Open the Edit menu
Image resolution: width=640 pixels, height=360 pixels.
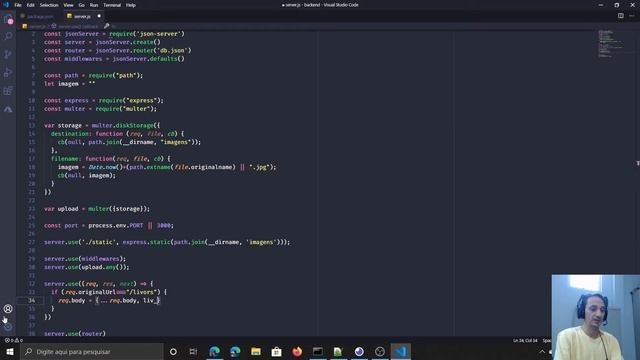[x=31, y=5]
